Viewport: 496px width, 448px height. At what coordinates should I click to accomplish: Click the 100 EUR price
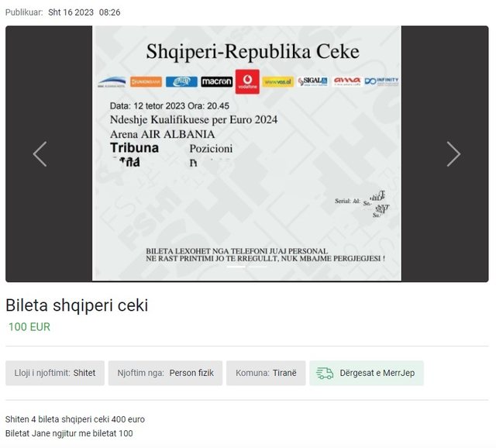point(29,327)
